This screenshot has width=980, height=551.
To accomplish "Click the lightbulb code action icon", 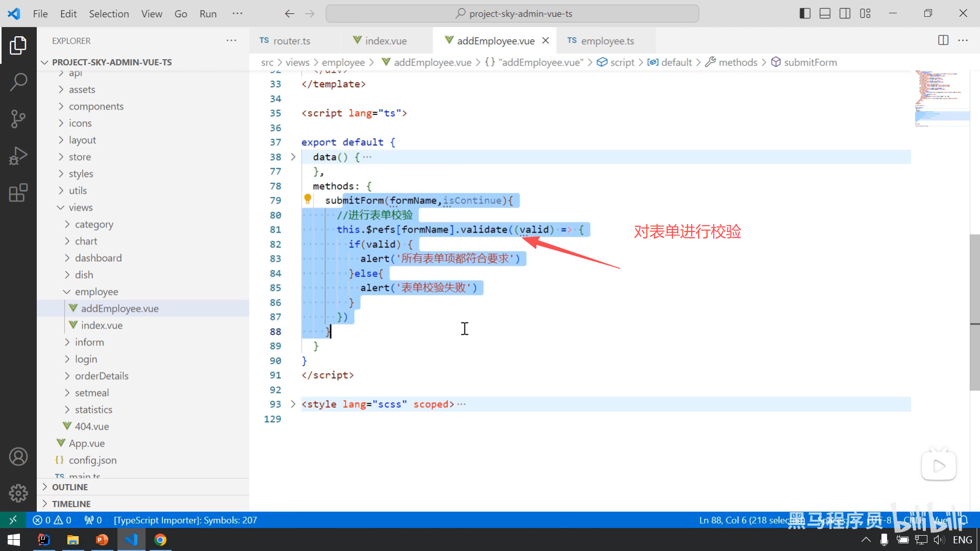I will (x=308, y=199).
